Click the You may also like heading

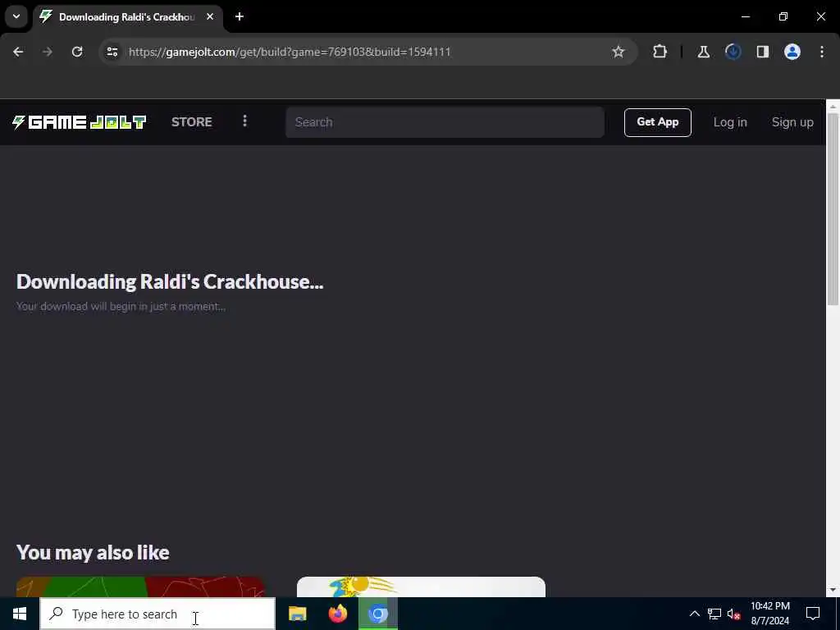pyautogui.click(x=93, y=552)
